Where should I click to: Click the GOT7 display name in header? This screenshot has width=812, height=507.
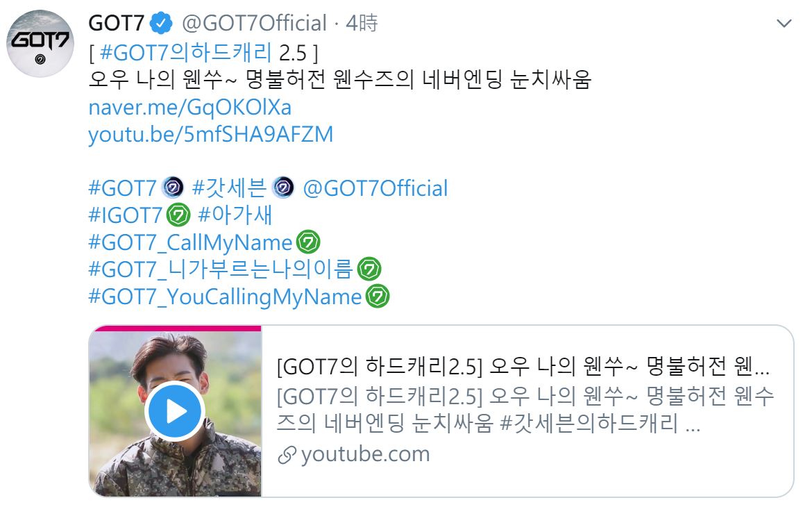click(116, 24)
